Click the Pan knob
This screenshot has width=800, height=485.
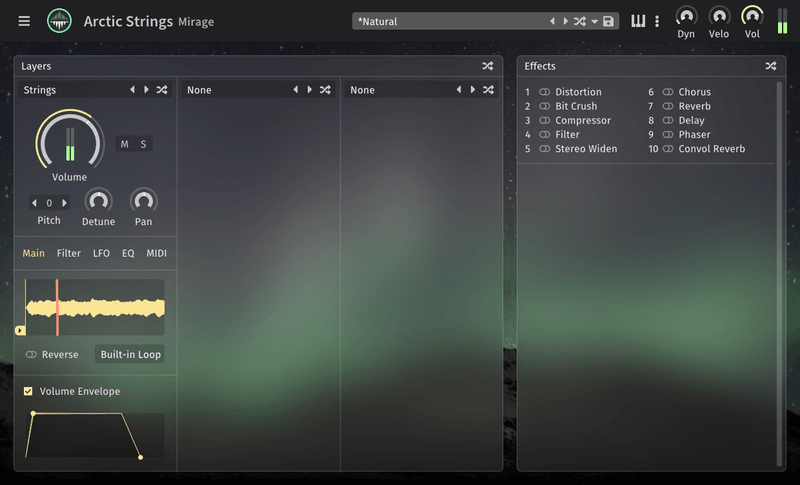tap(144, 201)
